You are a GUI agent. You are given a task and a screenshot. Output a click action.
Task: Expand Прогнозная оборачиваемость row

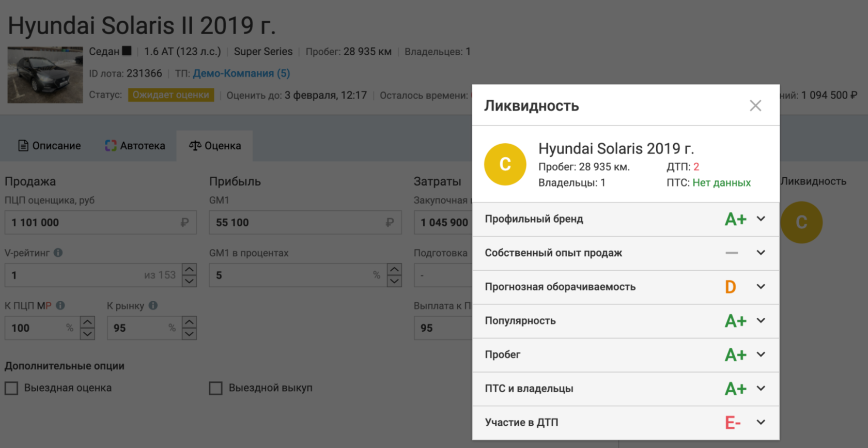[x=761, y=286]
